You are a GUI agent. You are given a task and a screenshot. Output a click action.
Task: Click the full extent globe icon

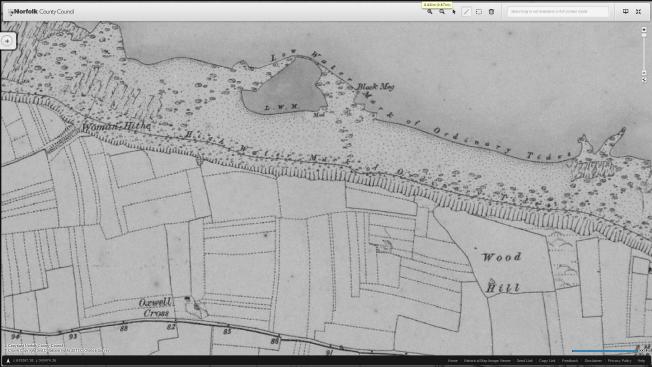pos(644,80)
